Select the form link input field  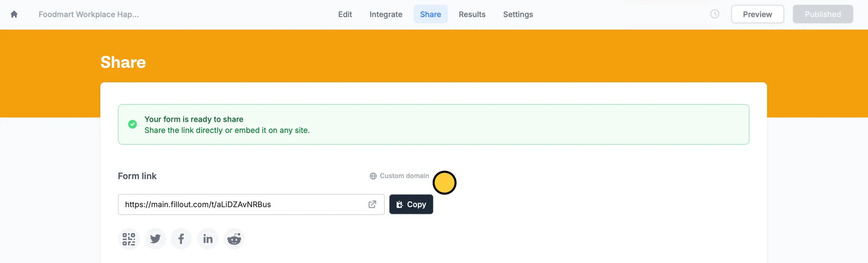(x=236, y=204)
